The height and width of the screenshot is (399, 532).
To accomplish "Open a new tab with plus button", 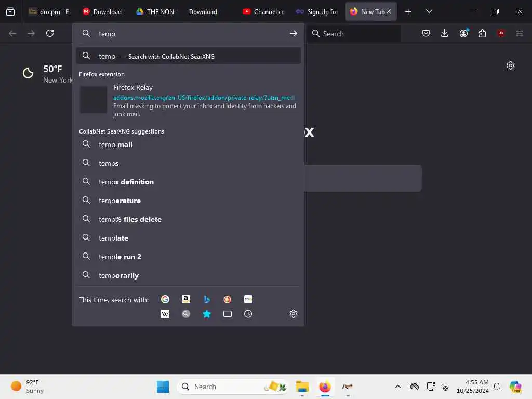I will click(x=408, y=12).
